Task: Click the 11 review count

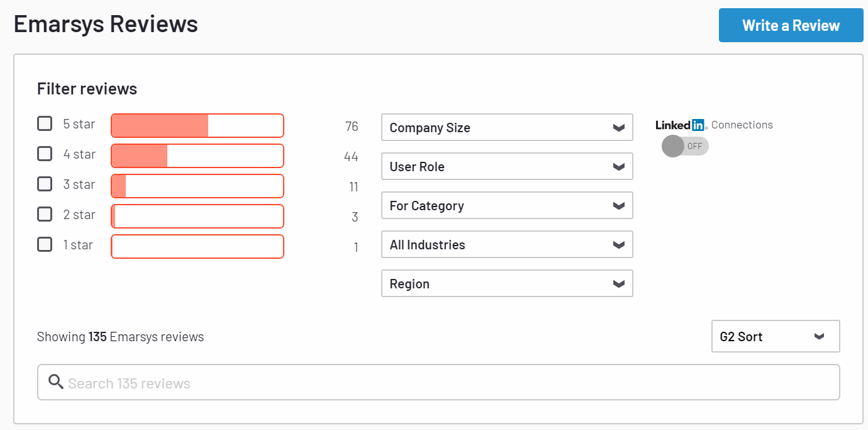Action: 353,187
